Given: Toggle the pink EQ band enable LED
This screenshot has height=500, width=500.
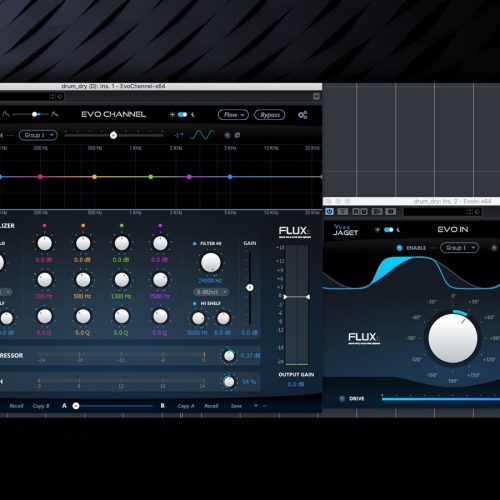Looking at the screenshot, I should [x=45, y=226].
